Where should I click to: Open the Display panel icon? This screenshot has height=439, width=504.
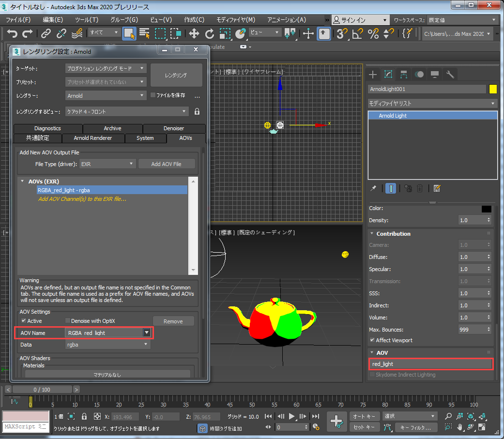435,75
